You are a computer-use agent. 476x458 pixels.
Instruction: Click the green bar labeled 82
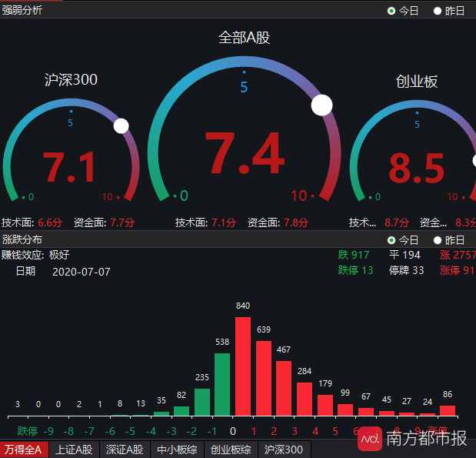(181, 411)
